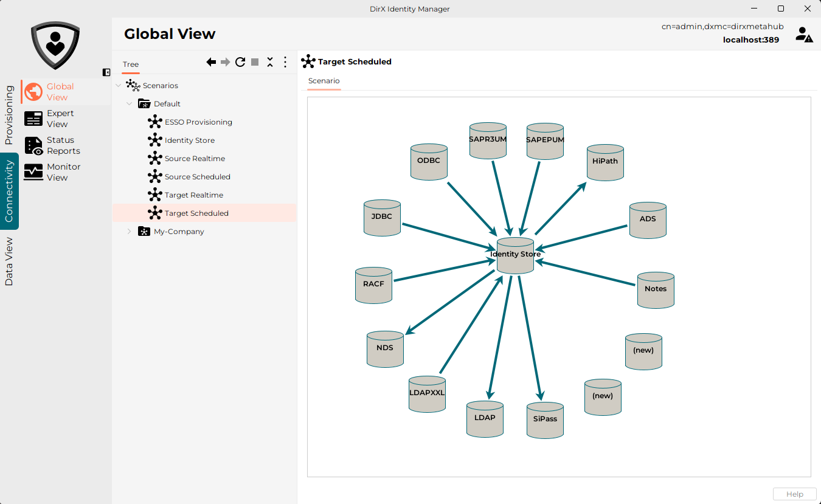
Task: Select the Identity Store cylinder node
Action: point(515,255)
